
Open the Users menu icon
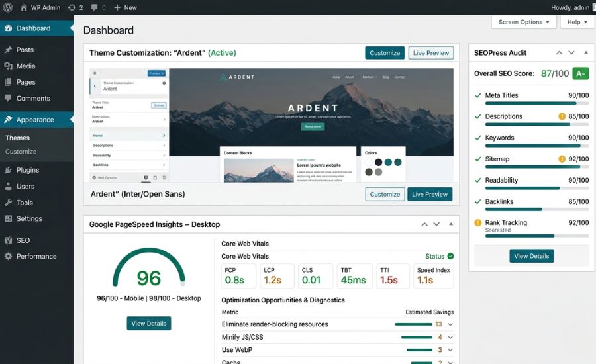(x=9, y=187)
